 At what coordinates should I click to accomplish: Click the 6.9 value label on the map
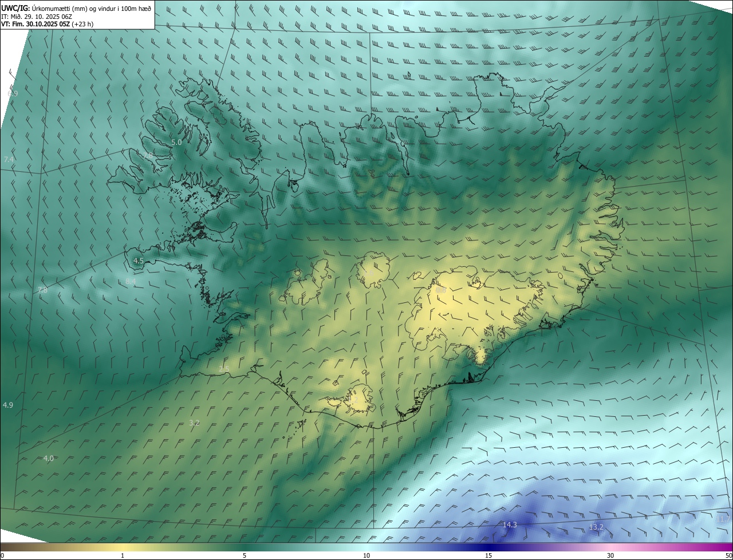click(13, 93)
